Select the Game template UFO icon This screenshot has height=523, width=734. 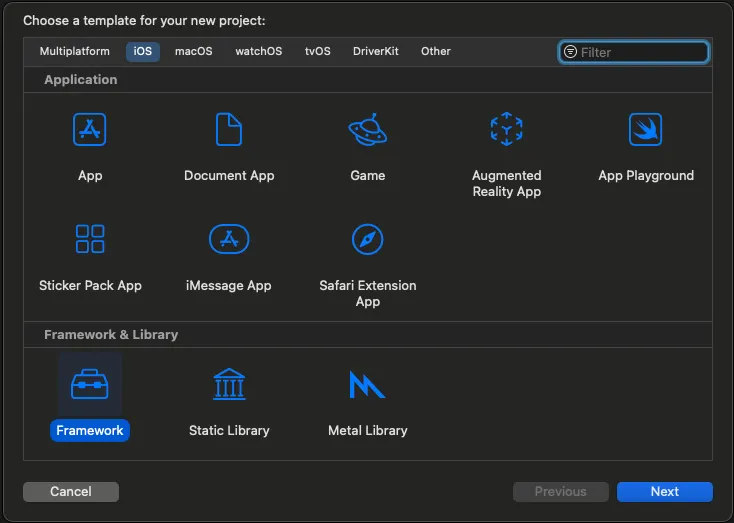[367, 130]
